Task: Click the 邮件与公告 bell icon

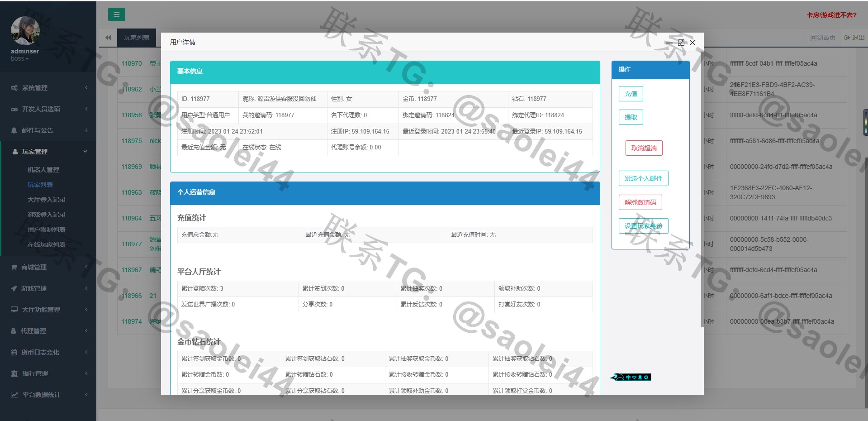Action: [14, 130]
